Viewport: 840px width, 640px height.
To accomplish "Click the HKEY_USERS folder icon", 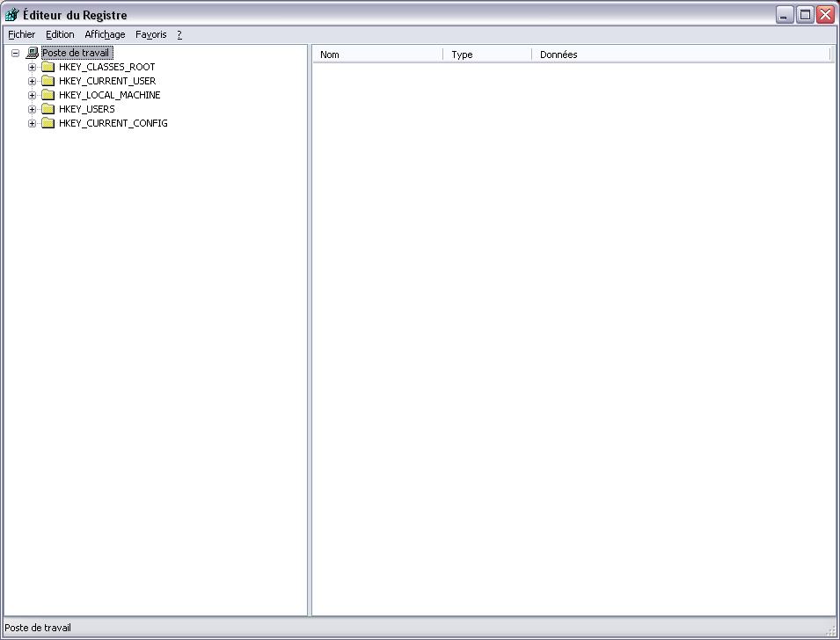I will click(x=48, y=109).
